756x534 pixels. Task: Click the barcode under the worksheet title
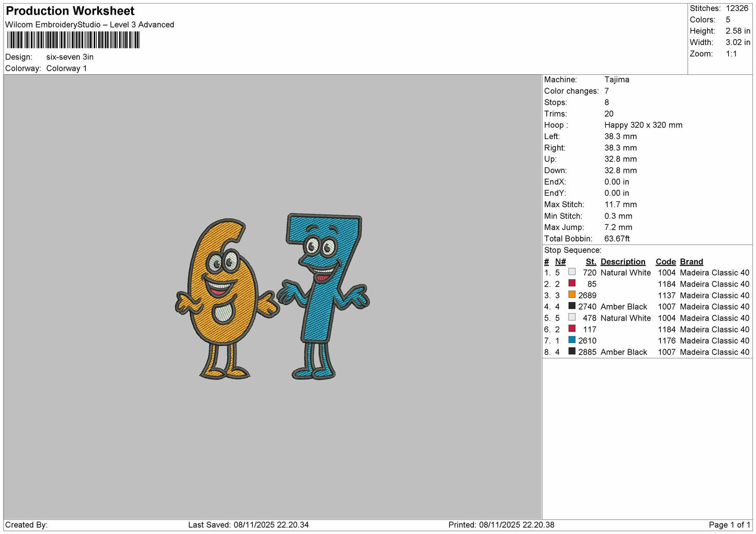tap(73, 40)
